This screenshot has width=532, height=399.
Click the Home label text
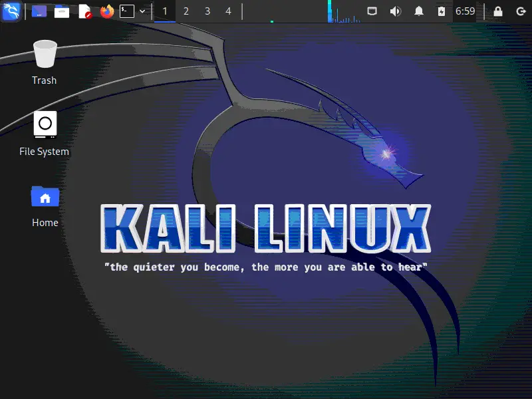point(45,223)
